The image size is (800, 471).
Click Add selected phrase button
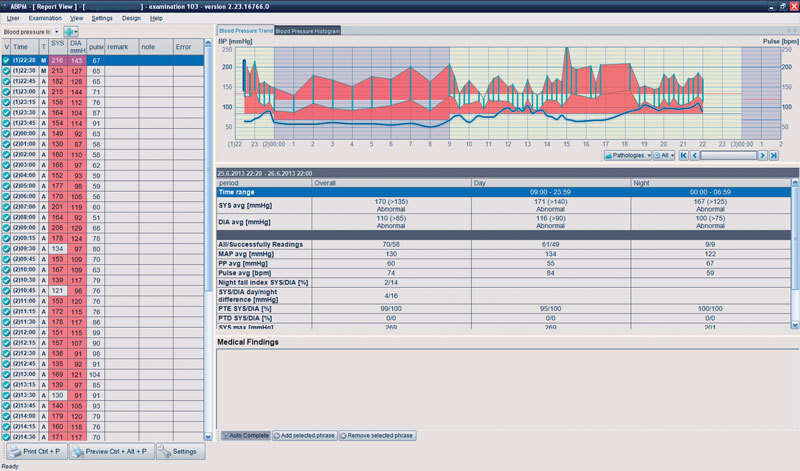tap(305, 436)
